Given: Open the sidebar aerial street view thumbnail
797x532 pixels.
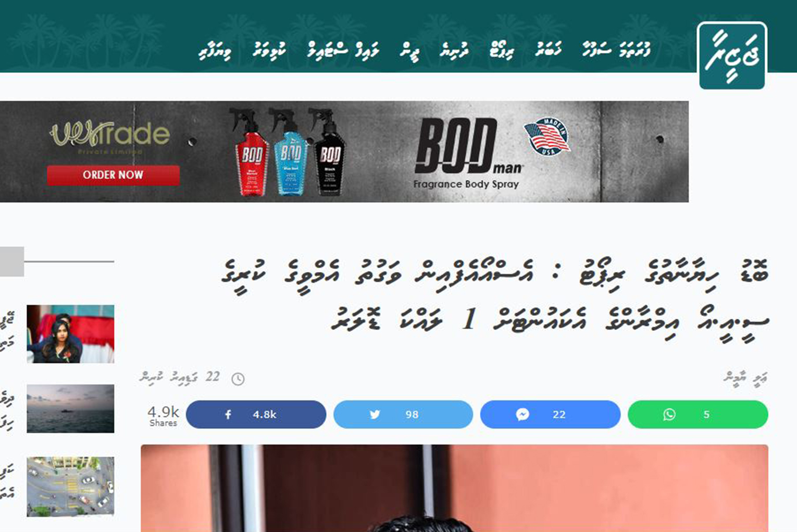Looking at the screenshot, I should tap(70, 487).
